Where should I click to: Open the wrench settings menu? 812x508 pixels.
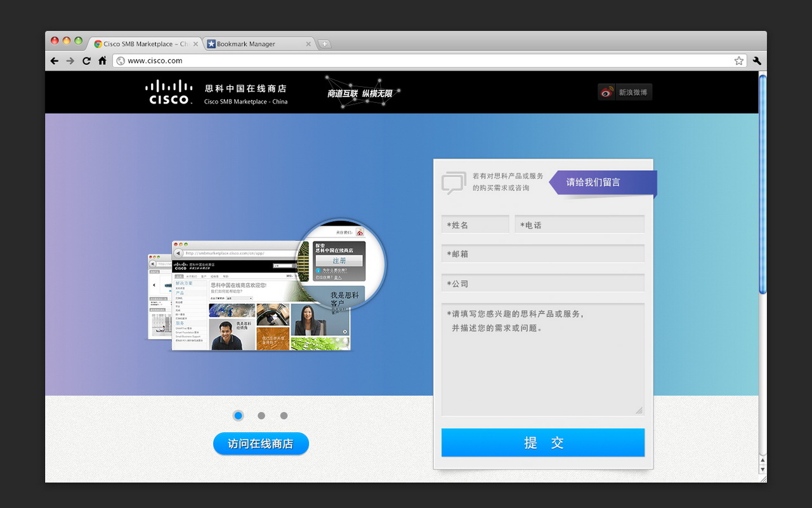(x=756, y=61)
